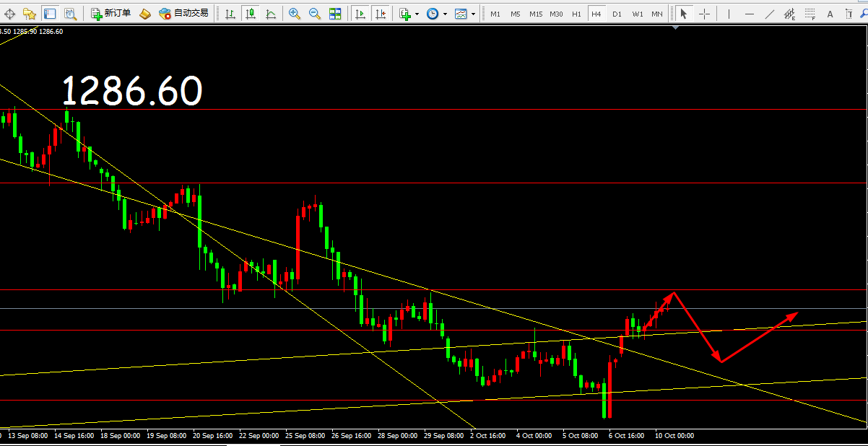Toggle the Terminal panel icon
The image size is (868, 446).
click(50, 13)
